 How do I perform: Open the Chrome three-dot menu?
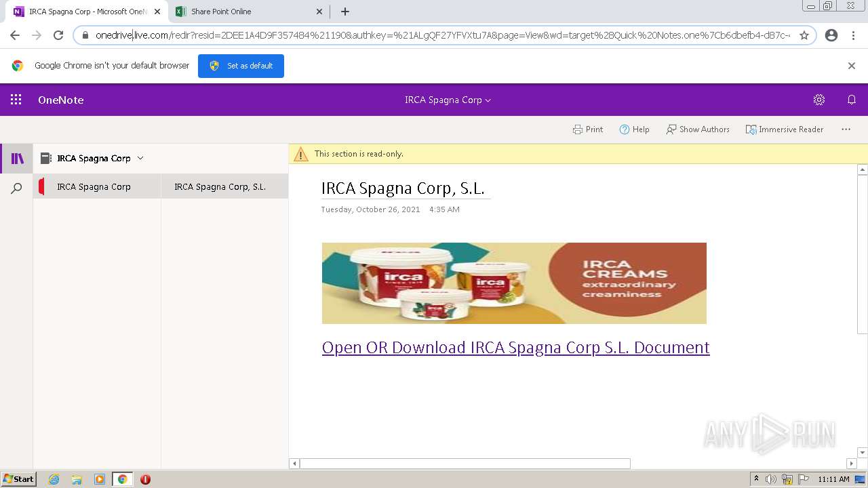coord(853,35)
